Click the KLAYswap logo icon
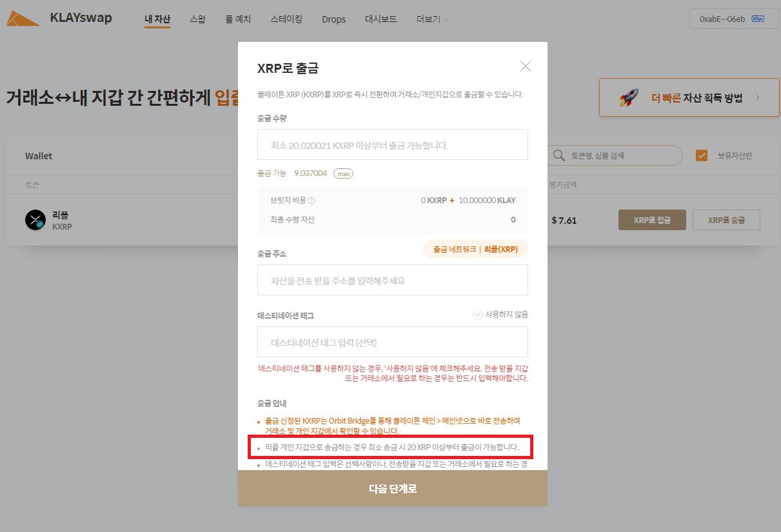Viewport: 781px width, 532px height. point(23,19)
